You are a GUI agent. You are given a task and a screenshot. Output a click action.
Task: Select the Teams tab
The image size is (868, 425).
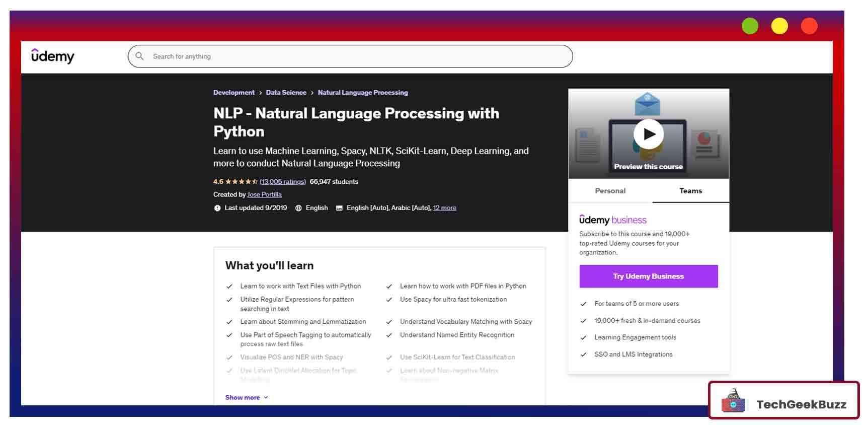coord(690,191)
